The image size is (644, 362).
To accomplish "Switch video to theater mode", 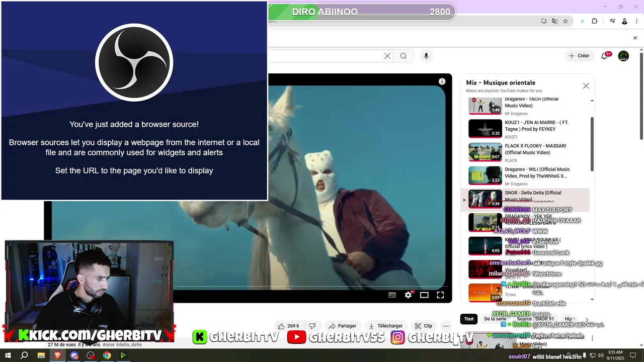I will pos(424,295).
